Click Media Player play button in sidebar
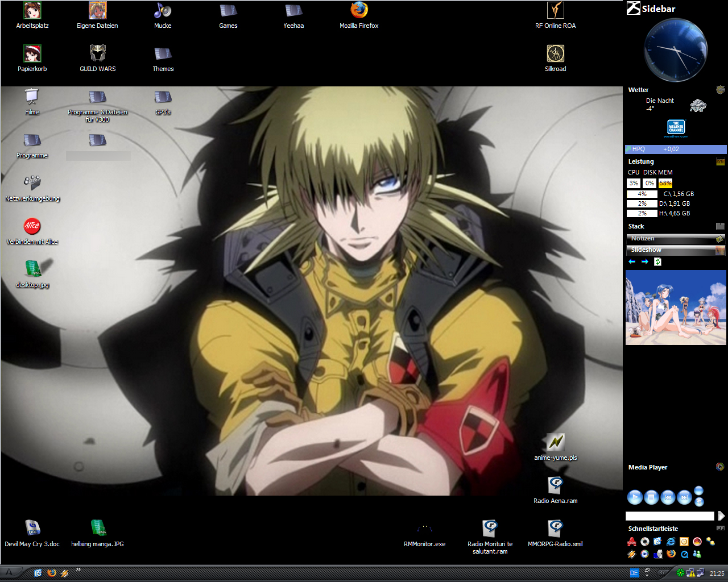Screen dimensions: 728x582 tap(635, 497)
